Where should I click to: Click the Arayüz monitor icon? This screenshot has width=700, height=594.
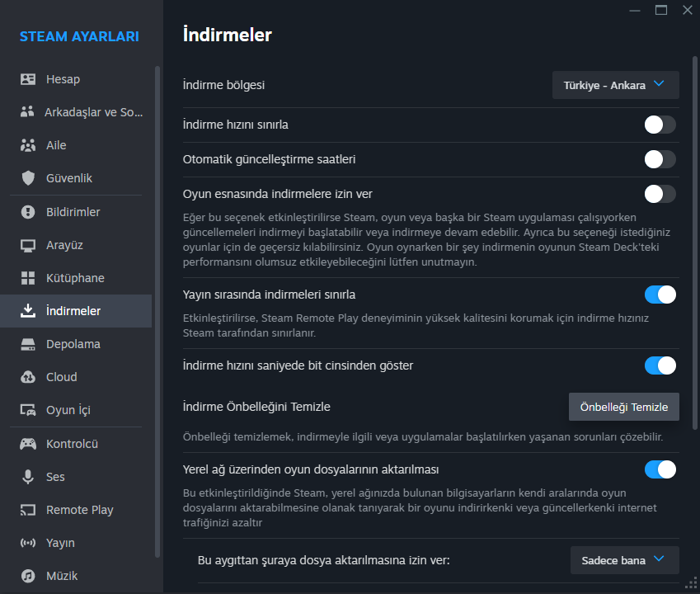[28, 245]
